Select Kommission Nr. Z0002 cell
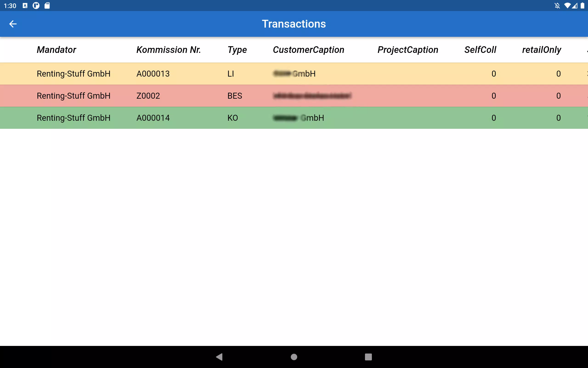The height and width of the screenshot is (368, 588). click(148, 96)
